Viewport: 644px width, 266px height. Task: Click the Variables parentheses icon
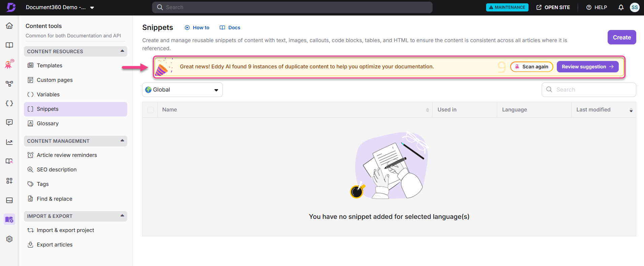pos(30,95)
